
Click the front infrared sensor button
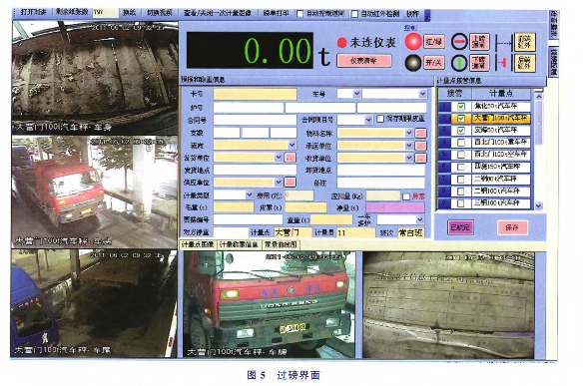[x=524, y=42]
